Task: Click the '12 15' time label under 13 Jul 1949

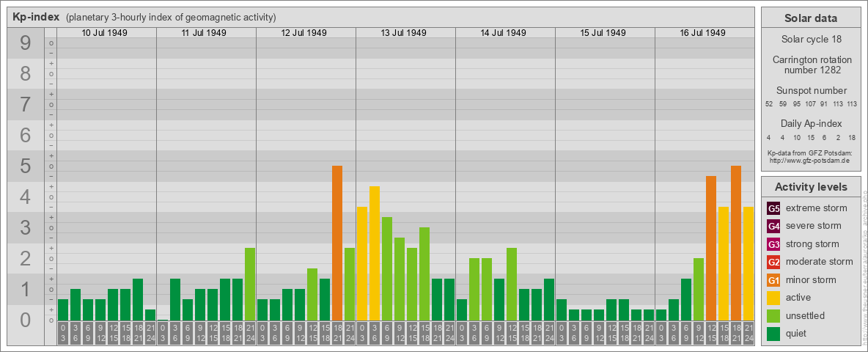Action: [x=412, y=334]
